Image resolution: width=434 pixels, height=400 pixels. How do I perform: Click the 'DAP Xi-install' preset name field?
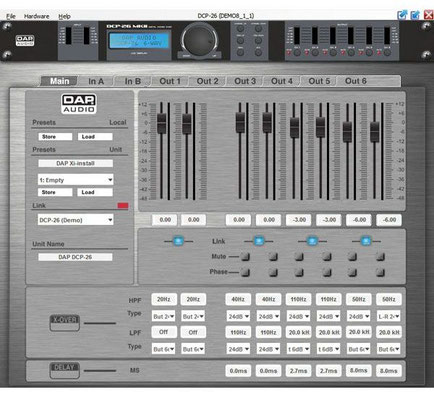(x=75, y=163)
